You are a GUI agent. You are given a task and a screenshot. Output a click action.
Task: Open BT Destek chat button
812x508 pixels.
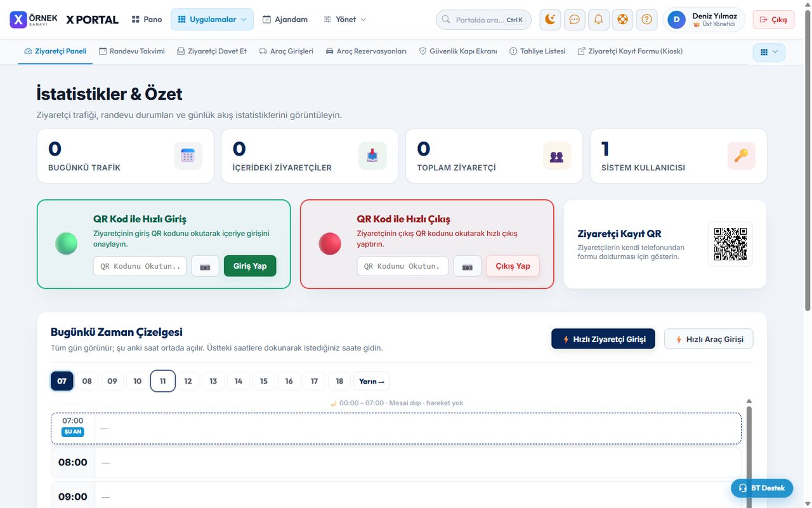tap(762, 488)
